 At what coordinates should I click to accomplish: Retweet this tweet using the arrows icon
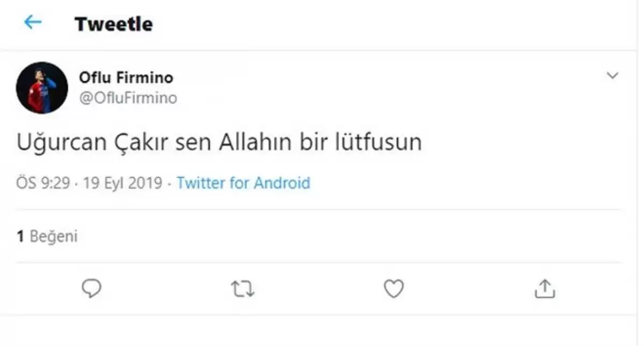243,290
